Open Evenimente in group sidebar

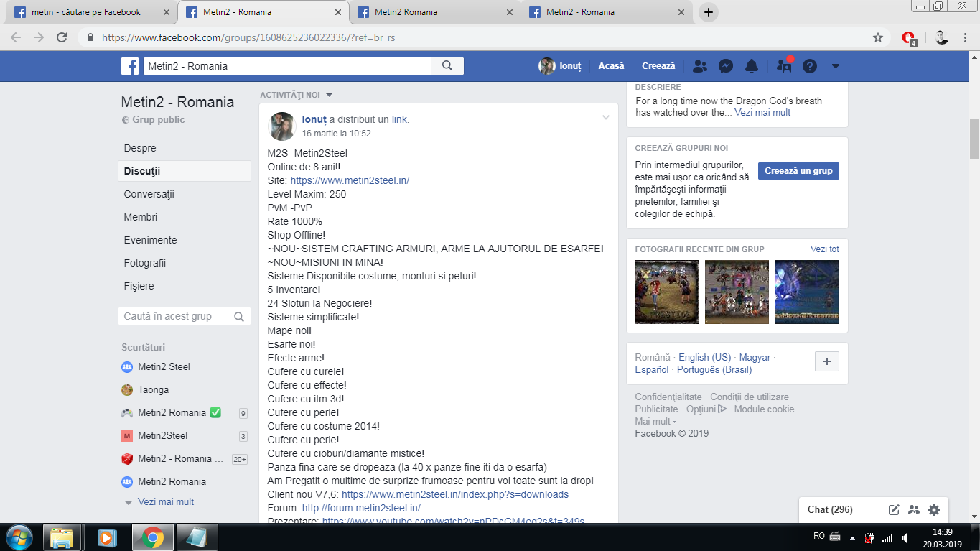185,240
